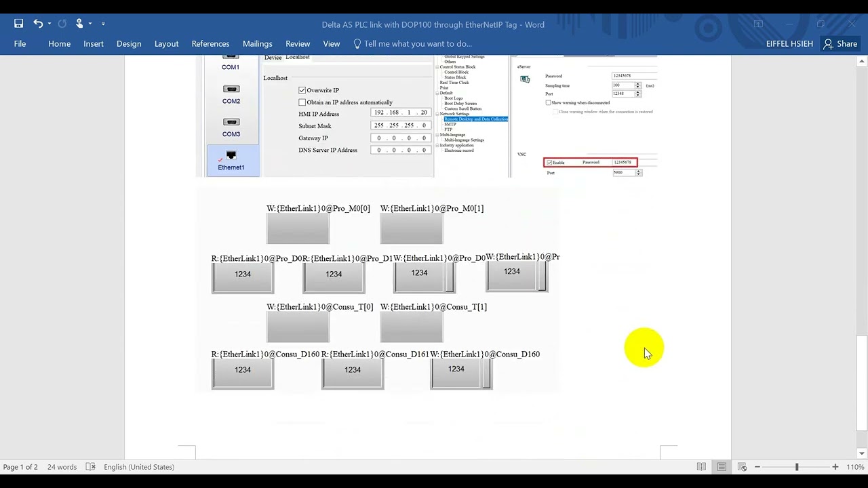Screen dimensions: 868x488
Task: Click the button under W:{EtherLink1}0@Consu_T[1]
Action: click(x=412, y=327)
